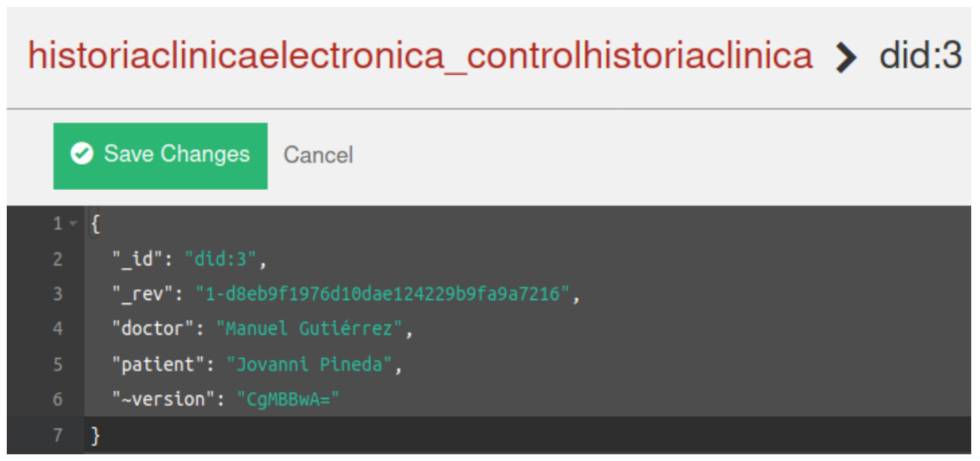Collapse the JSON object at line 1

coord(73,225)
